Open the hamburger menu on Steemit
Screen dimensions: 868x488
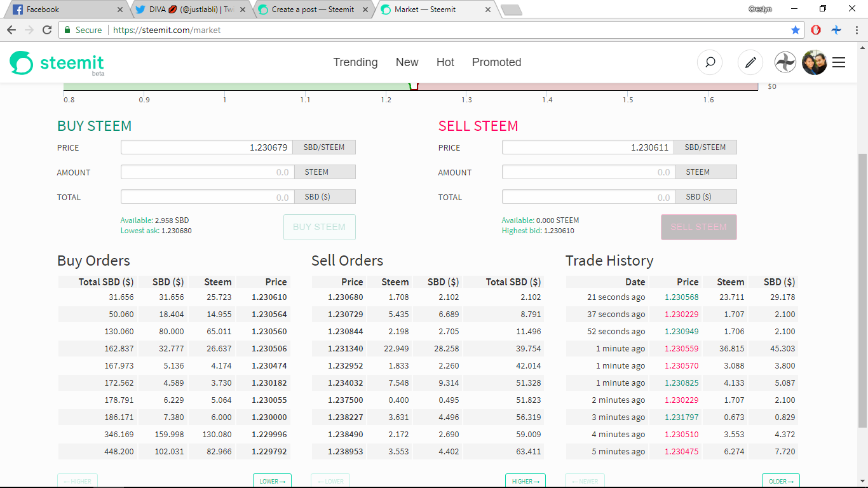pyautogui.click(x=839, y=62)
